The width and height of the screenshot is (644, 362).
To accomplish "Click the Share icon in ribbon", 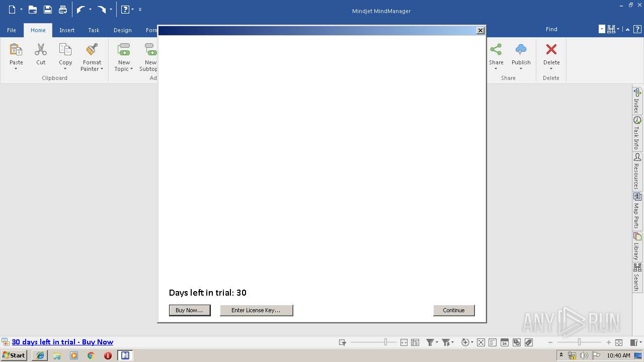I will coord(496,49).
